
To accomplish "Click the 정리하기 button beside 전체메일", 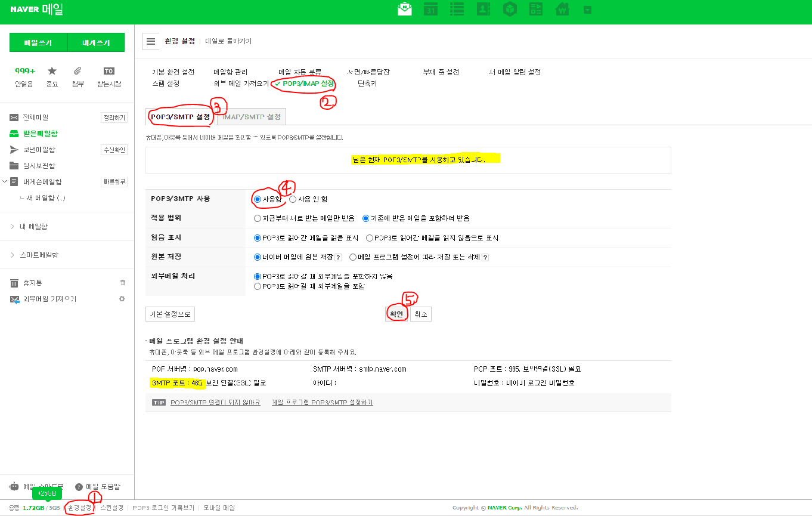I will tap(114, 118).
